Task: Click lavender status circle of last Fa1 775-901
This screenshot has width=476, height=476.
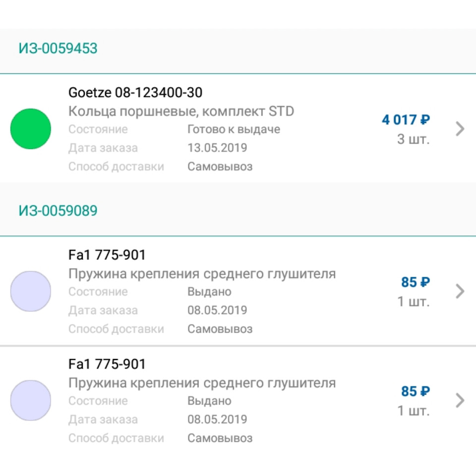Action: (31, 400)
